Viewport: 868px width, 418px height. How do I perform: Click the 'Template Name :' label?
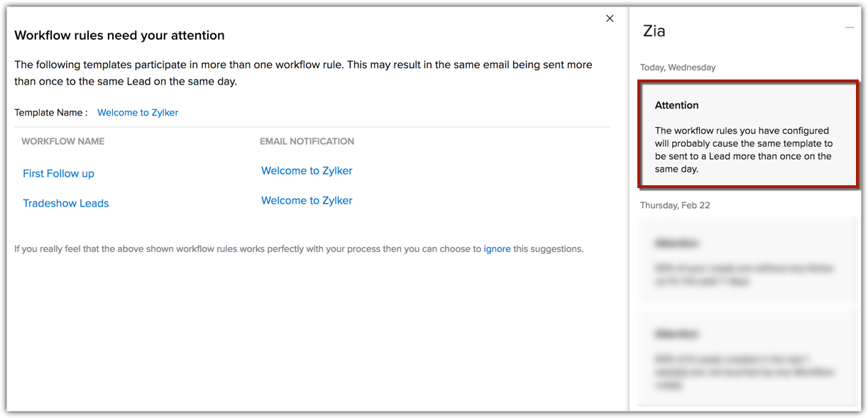coord(51,112)
